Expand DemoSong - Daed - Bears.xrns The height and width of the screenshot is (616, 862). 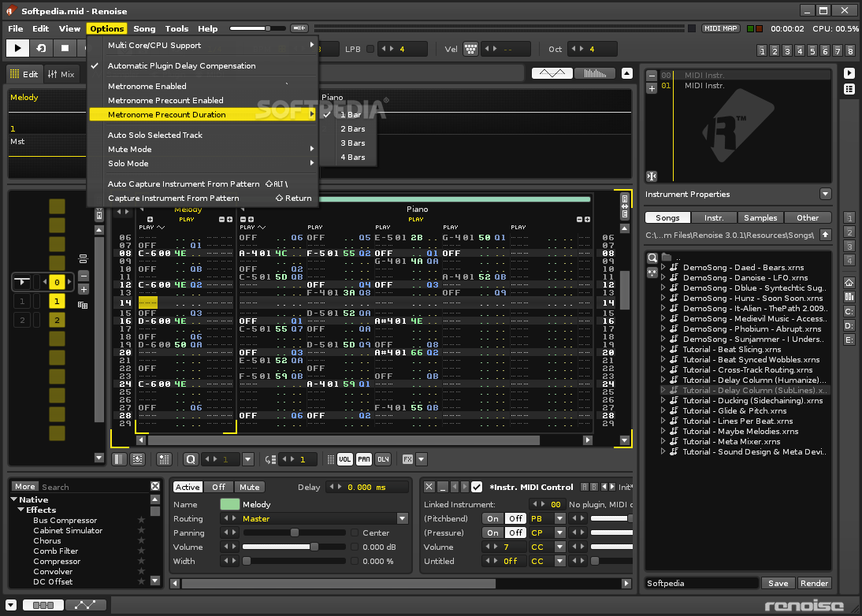click(x=663, y=267)
